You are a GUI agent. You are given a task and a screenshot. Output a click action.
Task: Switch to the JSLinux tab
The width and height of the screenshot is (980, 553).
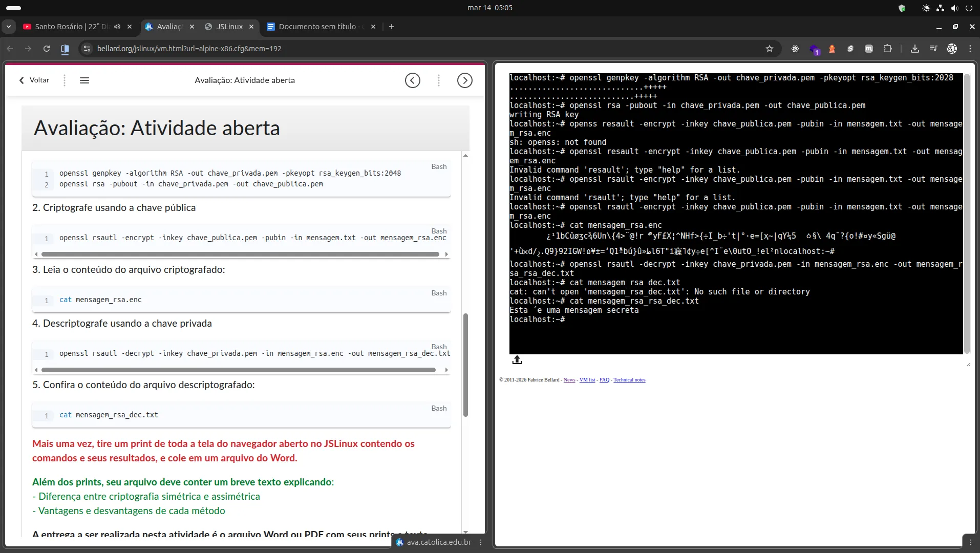[229, 27]
